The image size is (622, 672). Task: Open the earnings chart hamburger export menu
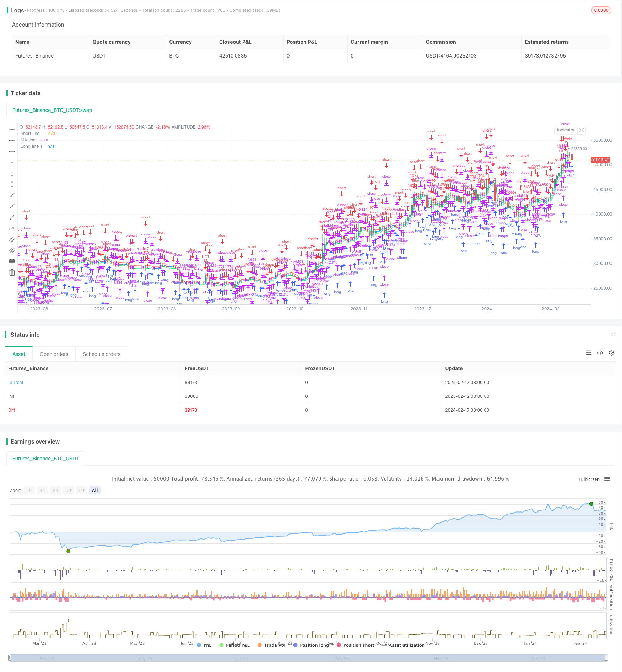[607, 479]
